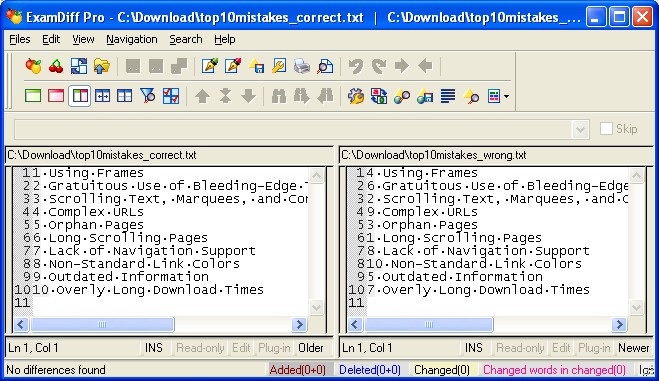Open the color grid icon's dropdown arrow

(x=506, y=96)
